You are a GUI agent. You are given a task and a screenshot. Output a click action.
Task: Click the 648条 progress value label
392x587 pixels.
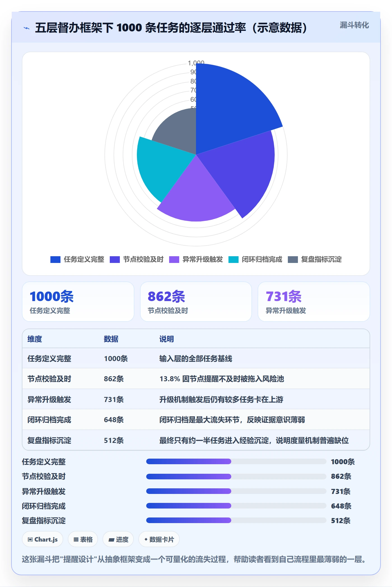341,506
